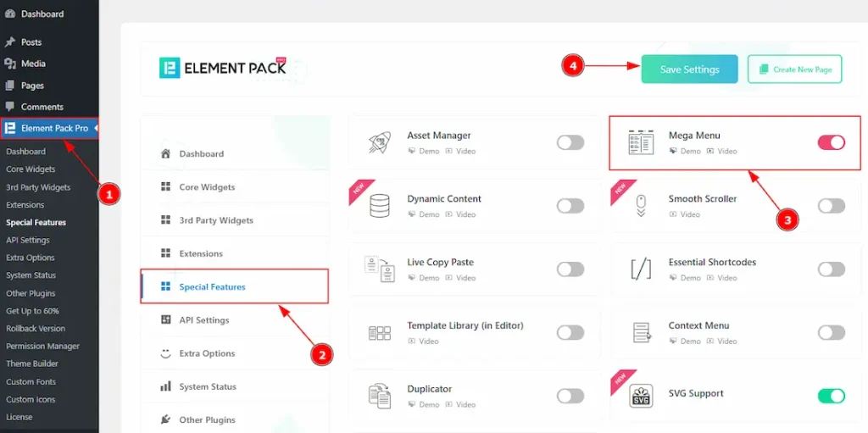Turn off the SVG Support toggle
This screenshot has height=433, width=868.
click(x=831, y=396)
